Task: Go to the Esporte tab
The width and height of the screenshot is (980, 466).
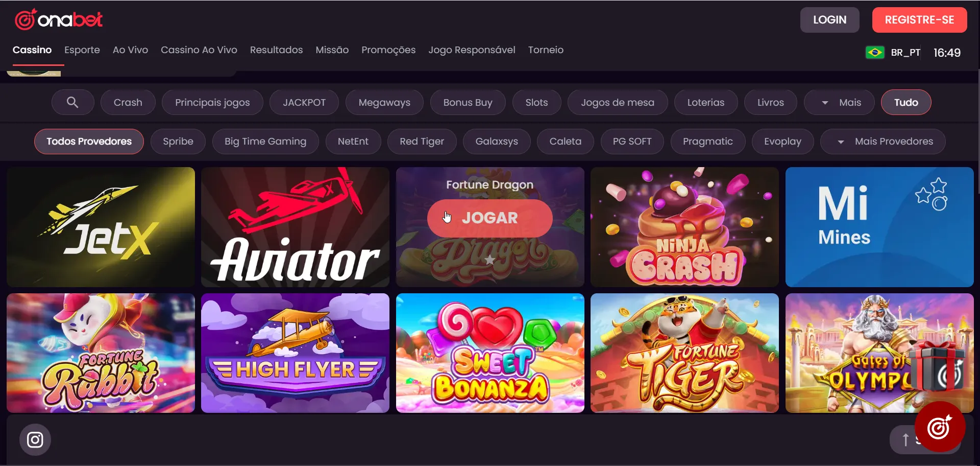Action: coord(82,50)
